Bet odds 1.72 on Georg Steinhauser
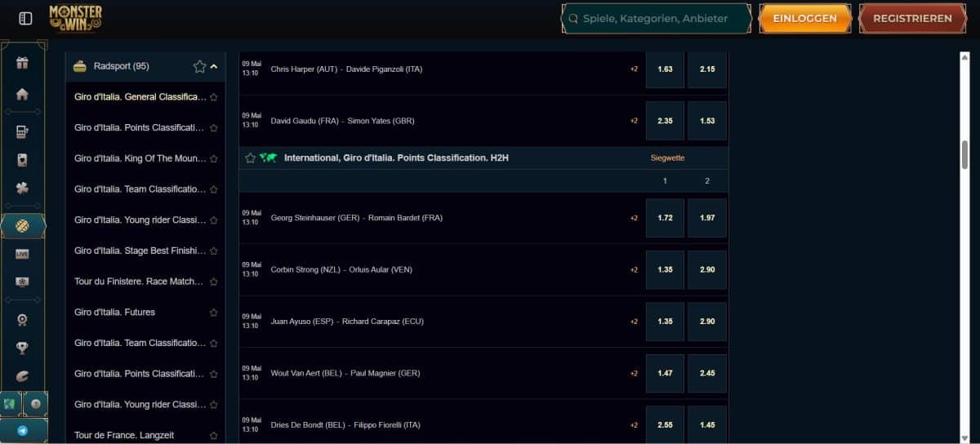980x444 pixels. tap(665, 218)
